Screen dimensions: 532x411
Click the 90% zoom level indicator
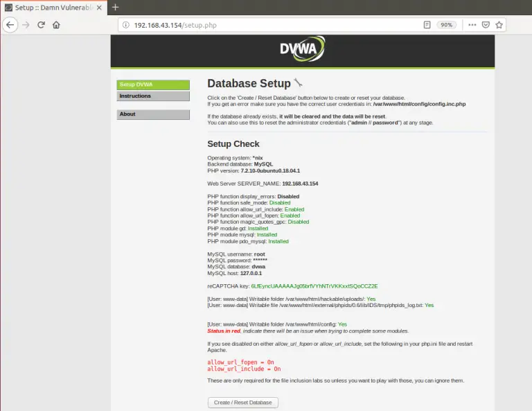point(446,24)
